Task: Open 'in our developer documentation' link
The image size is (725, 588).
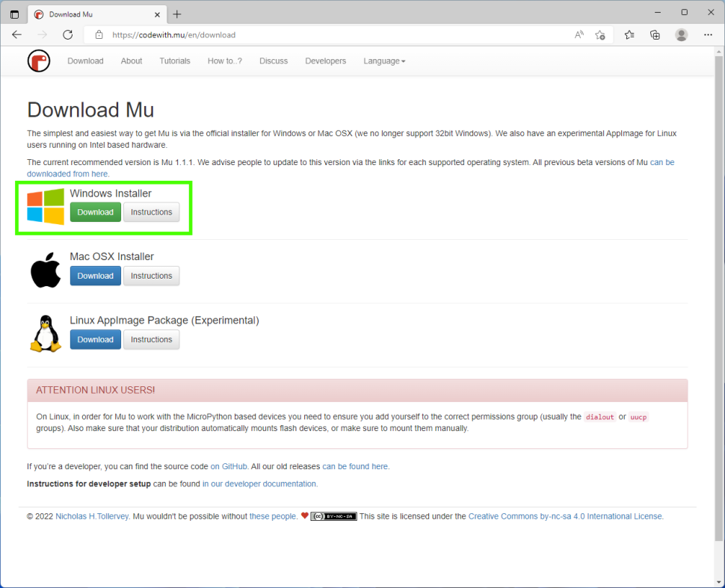Action: point(259,484)
